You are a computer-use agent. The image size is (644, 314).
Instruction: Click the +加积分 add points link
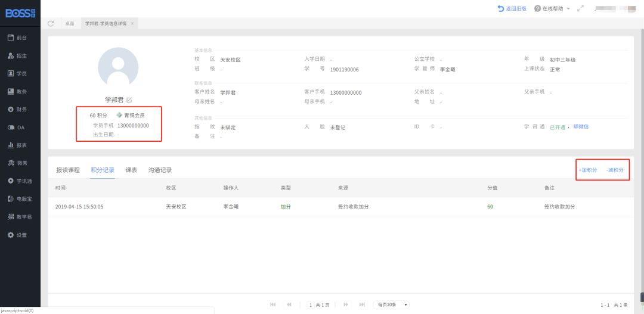click(587, 170)
